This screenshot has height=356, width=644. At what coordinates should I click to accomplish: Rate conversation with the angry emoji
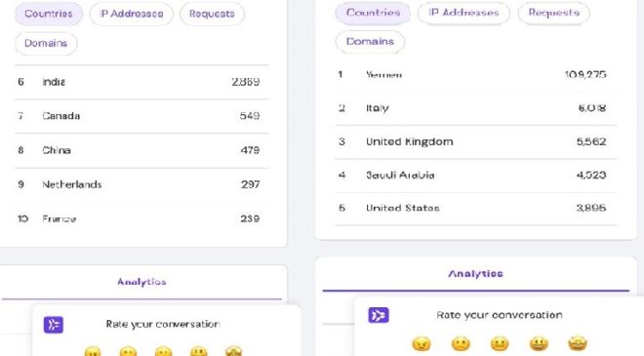[x=422, y=343]
